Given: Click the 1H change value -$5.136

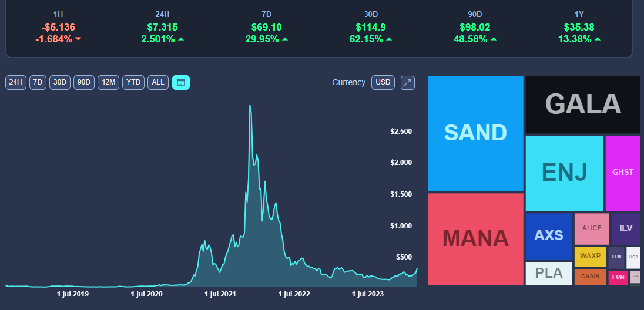Looking at the screenshot, I should click(58, 28).
